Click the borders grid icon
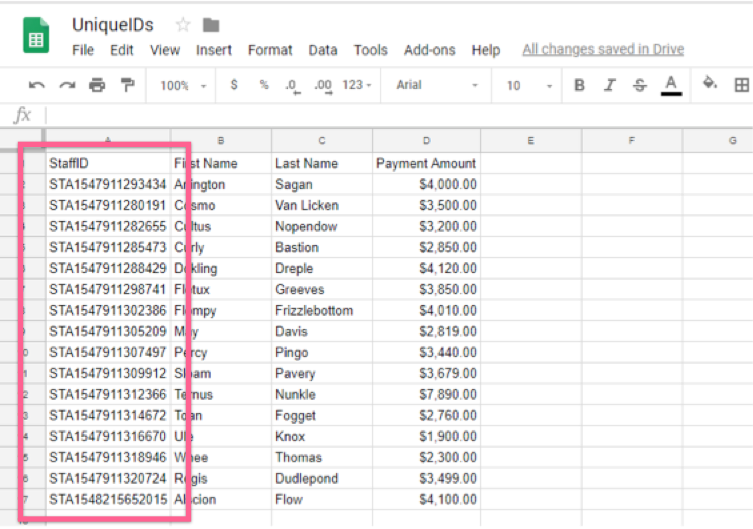753x529 pixels. (741, 86)
